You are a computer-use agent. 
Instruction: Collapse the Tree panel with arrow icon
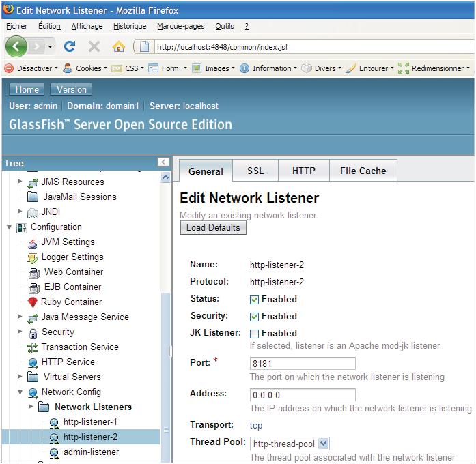tap(163, 162)
